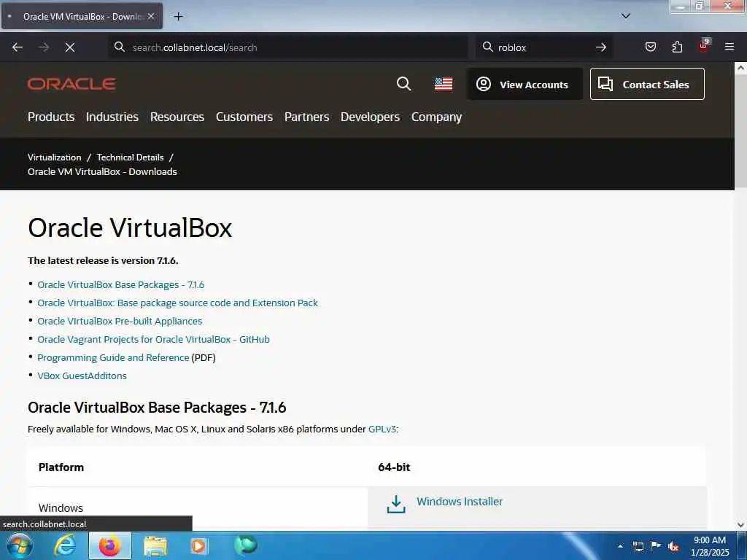Open the Partners menu
Viewport: 747px width, 560px height.
pos(306,117)
